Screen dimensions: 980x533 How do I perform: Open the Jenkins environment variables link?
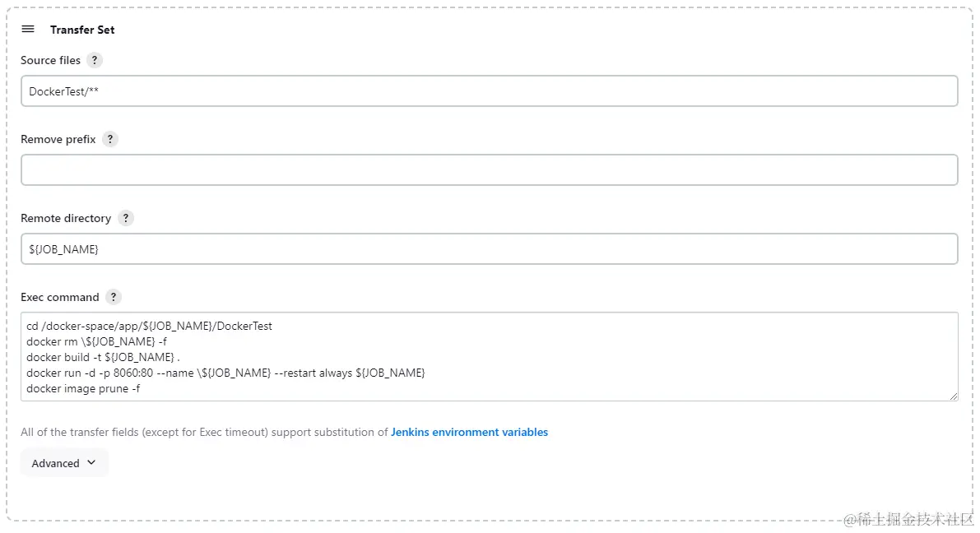469,432
